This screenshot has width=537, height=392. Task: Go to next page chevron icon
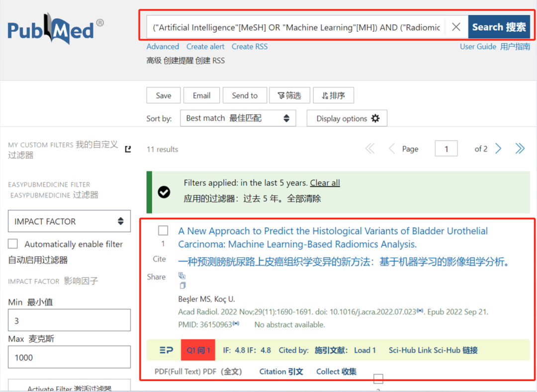point(498,149)
